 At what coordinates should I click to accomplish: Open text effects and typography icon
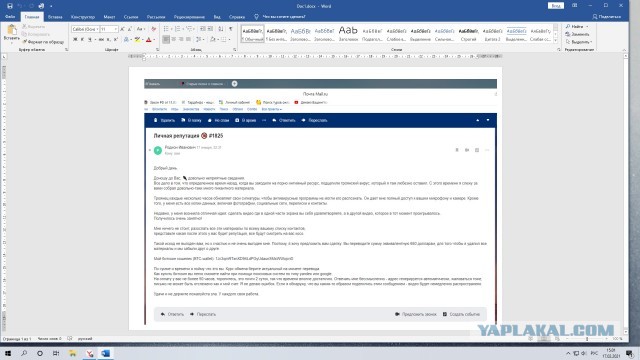(127, 40)
